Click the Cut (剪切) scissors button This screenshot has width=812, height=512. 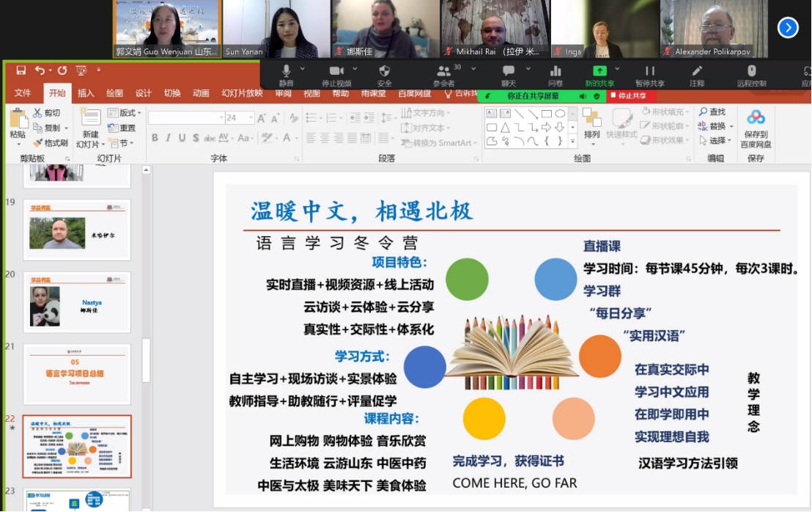point(47,112)
